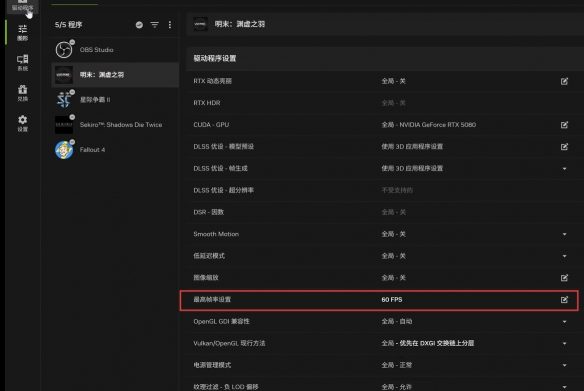Edit the 最高帧率设置 60 FPS row

point(564,300)
